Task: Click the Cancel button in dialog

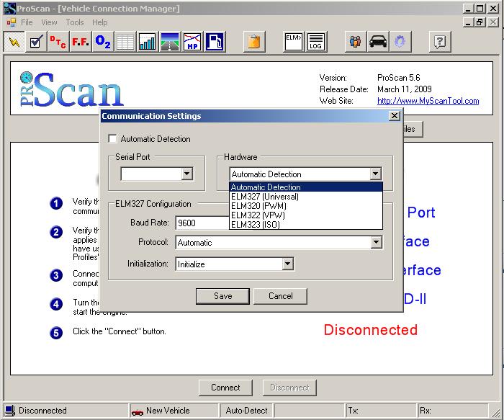Action: pos(280,296)
